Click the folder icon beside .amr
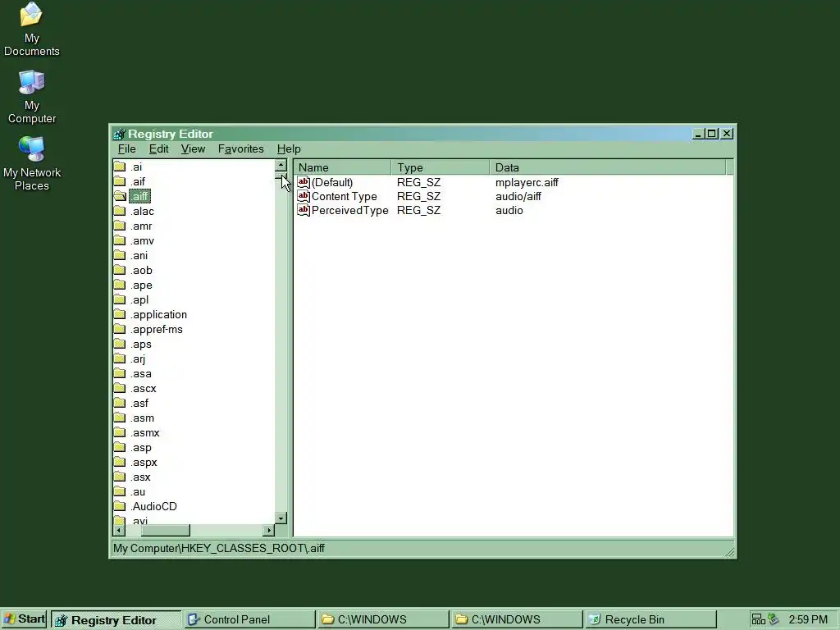The height and width of the screenshot is (630, 840). [120, 226]
